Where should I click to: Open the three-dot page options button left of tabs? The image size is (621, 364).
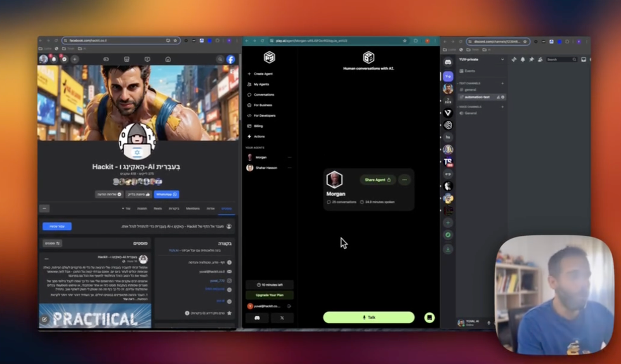(x=44, y=209)
